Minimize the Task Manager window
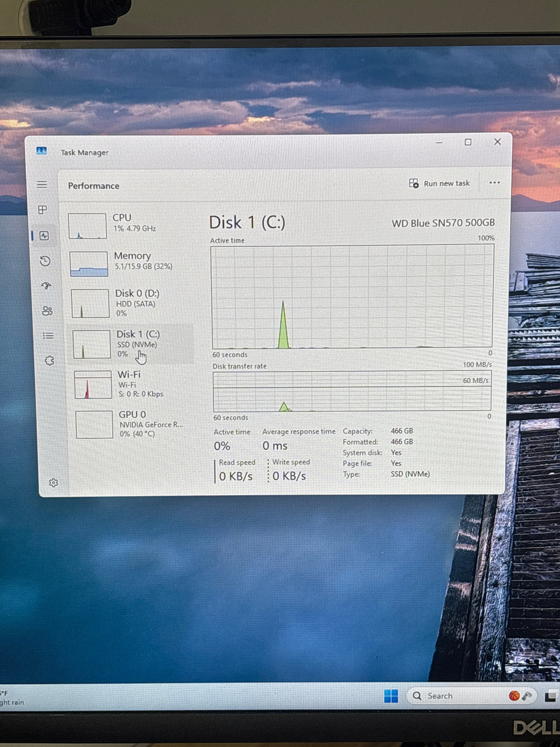 pos(439,142)
